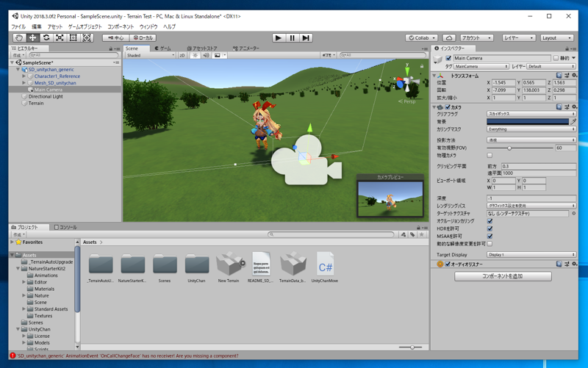
Task: Open the Collab dropdown
Action: click(421, 38)
